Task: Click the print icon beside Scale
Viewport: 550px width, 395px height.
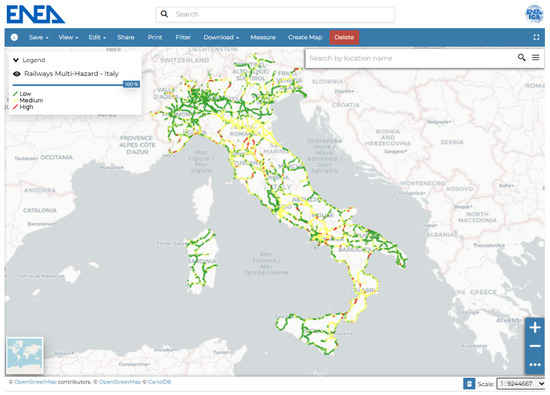Action: click(469, 383)
